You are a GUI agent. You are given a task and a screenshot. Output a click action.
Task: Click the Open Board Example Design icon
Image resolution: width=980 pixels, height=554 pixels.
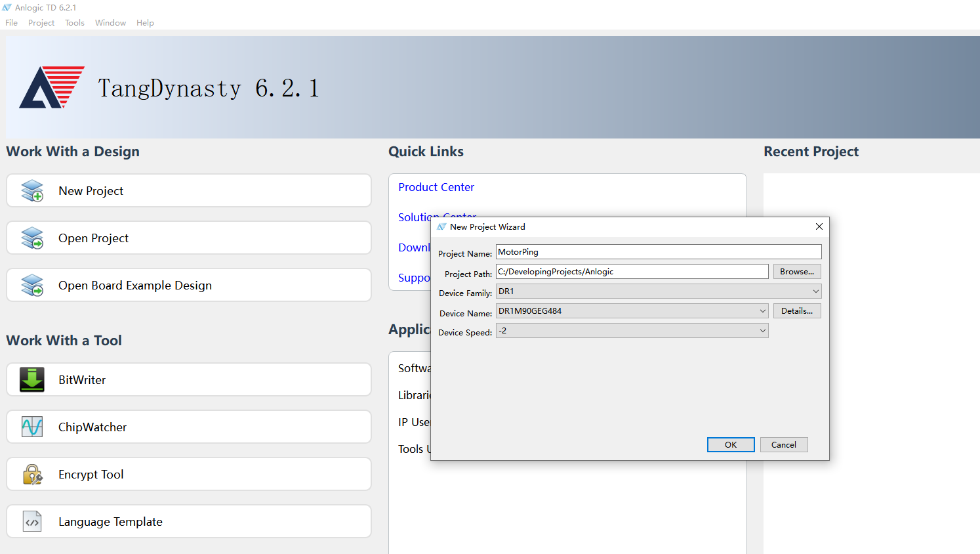(x=32, y=286)
